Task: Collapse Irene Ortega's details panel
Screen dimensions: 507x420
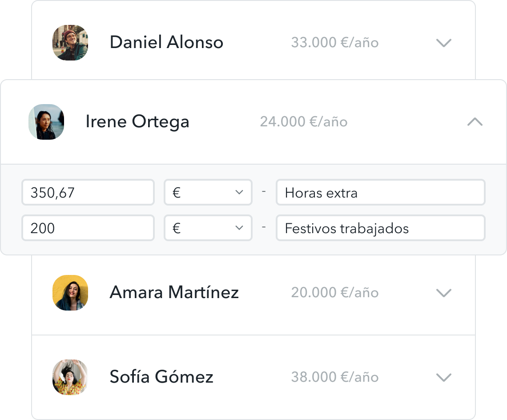Action: pyautogui.click(x=475, y=122)
